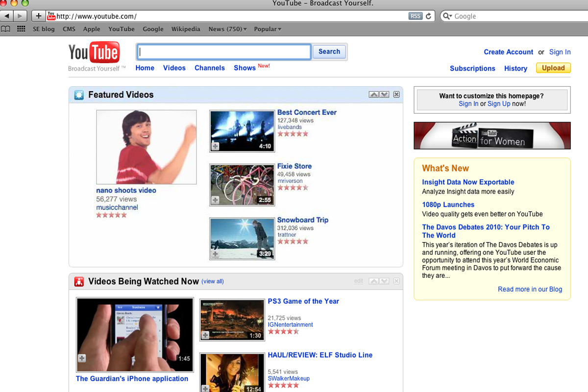Open the Apple bookmark
This screenshot has width=588, height=392.
coord(92,29)
